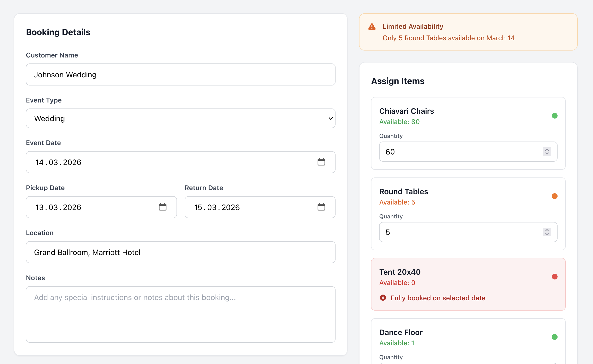Click the Customer Name input showing Johnson Wedding
593x364 pixels.
pos(181,74)
